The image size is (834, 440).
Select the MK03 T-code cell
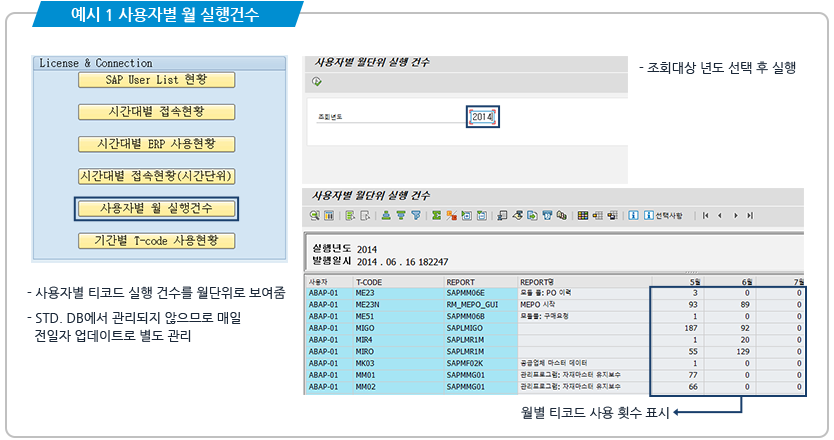click(x=398, y=363)
